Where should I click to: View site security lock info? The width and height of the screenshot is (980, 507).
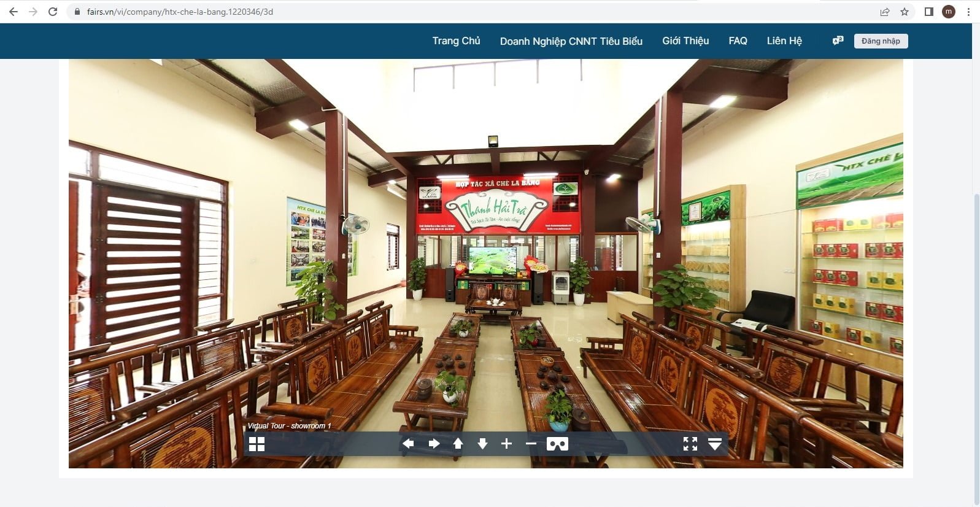77,12
